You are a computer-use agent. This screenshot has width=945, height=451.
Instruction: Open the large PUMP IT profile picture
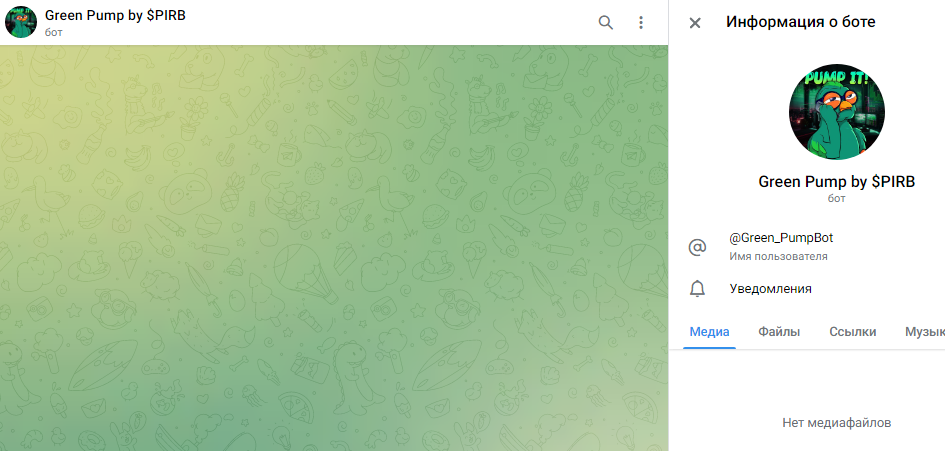click(837, 112)
